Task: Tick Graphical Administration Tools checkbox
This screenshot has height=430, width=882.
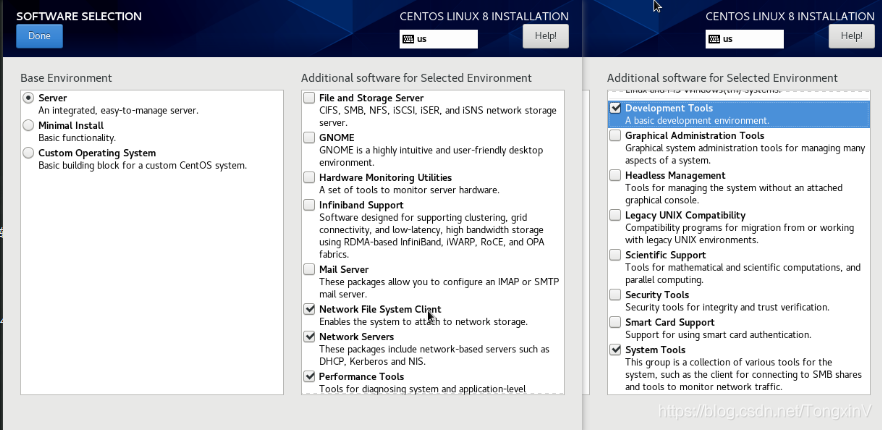Action: [x=615, y=136]
